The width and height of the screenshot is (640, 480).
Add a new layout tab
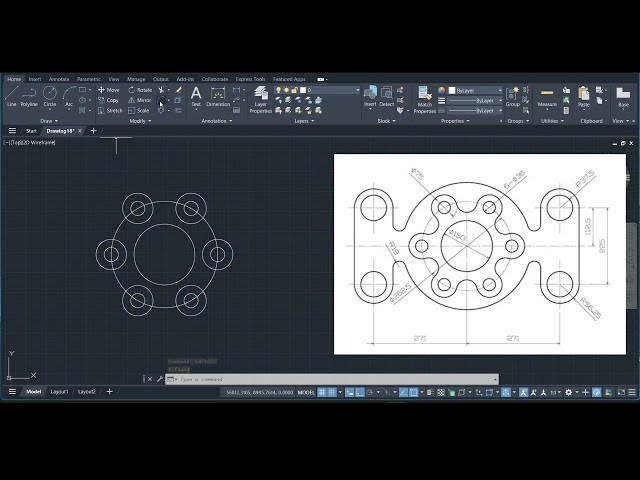tap(109, 392)
